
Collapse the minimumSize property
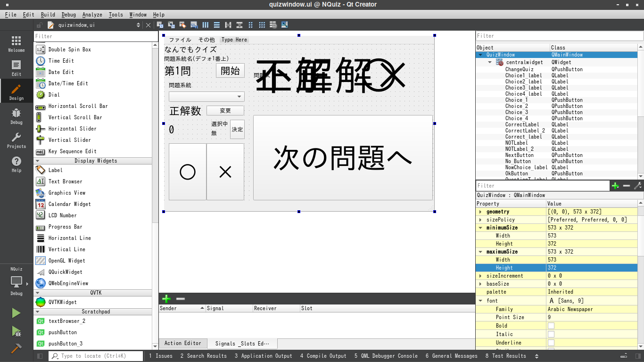click(x=480, y=228)
